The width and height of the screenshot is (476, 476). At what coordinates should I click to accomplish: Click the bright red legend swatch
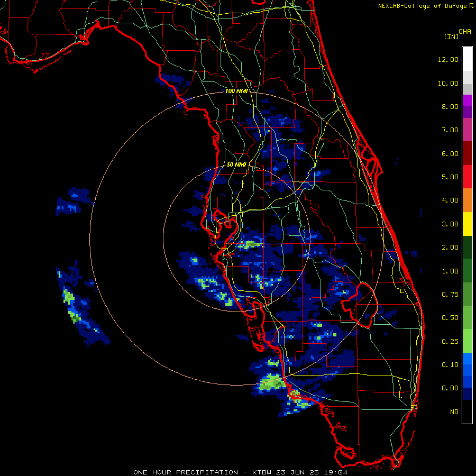click(x=467, y=177)
